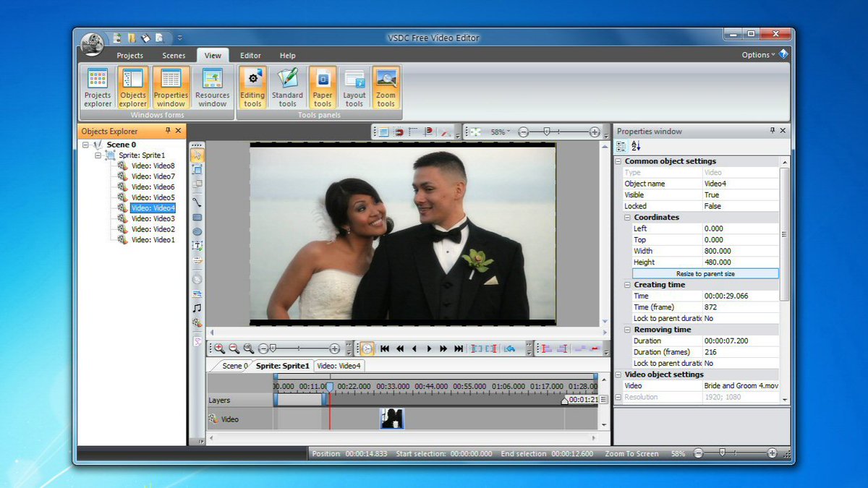Step one frame back
The height and width of the screenshot is (488, 868).
(x=414, y=348)
